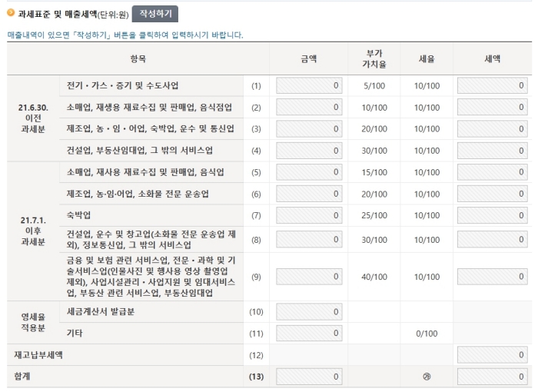Select the 금액 field for row (9)
This screenshot has width=538, height=392.
pyautogui.click(x=309, y=277)
